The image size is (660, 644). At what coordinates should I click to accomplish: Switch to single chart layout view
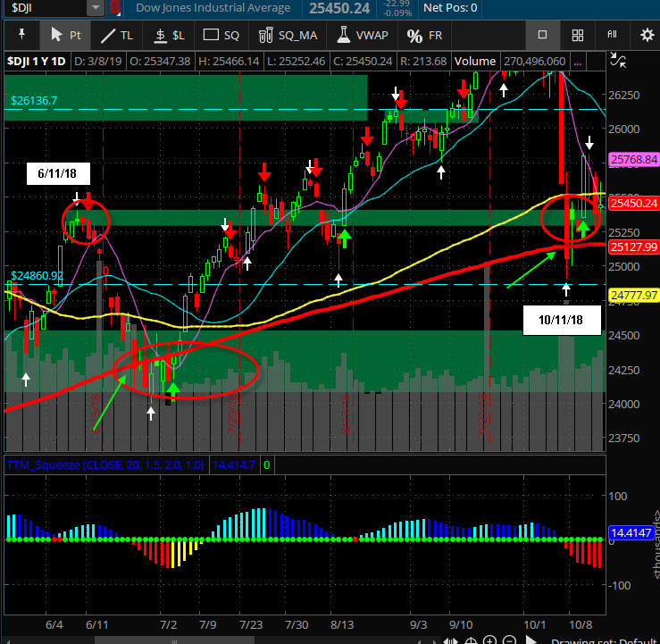[x=542, y=36]
